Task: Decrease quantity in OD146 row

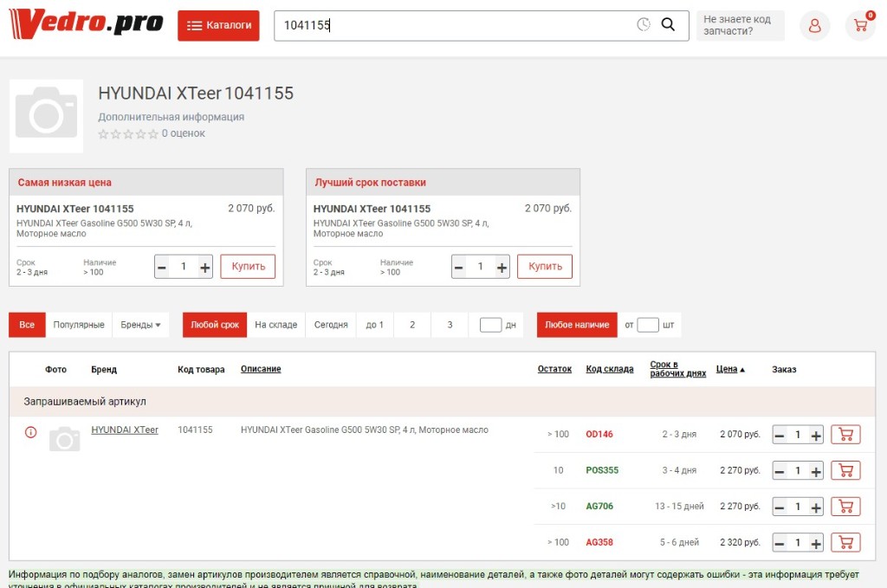Action: pos(780,436)
